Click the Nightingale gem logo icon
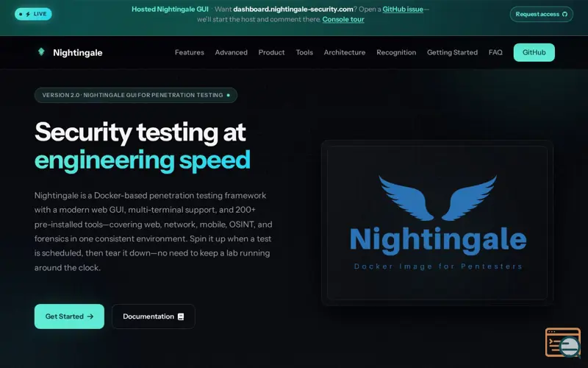Image resolution: width=588 pixels, height=368 pixels. (41, 52)
